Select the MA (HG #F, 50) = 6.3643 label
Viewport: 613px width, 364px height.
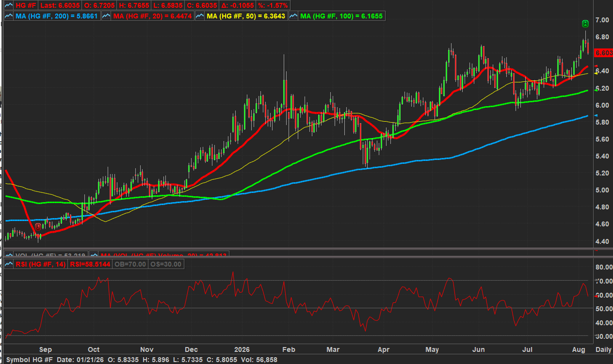click(246, 16)
